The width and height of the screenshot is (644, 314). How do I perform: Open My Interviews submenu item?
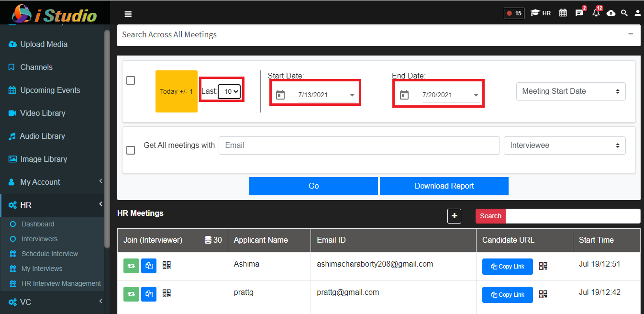(x=42, y=269)
